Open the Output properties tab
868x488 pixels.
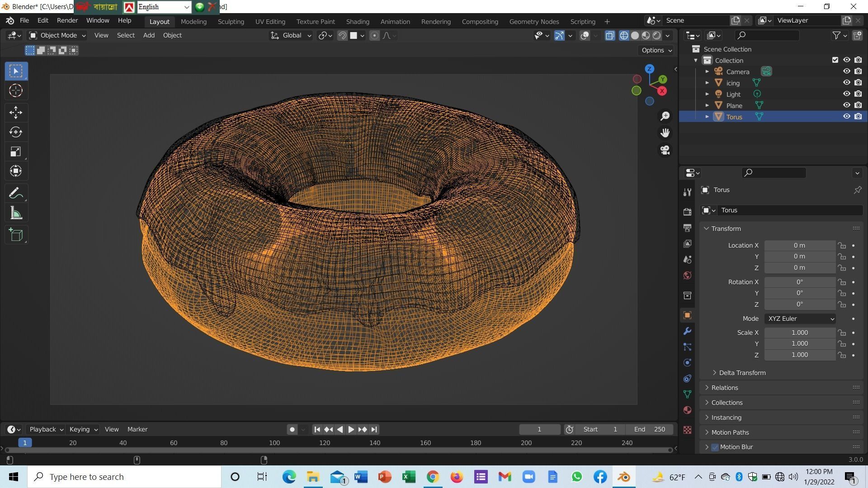(687, 228)
